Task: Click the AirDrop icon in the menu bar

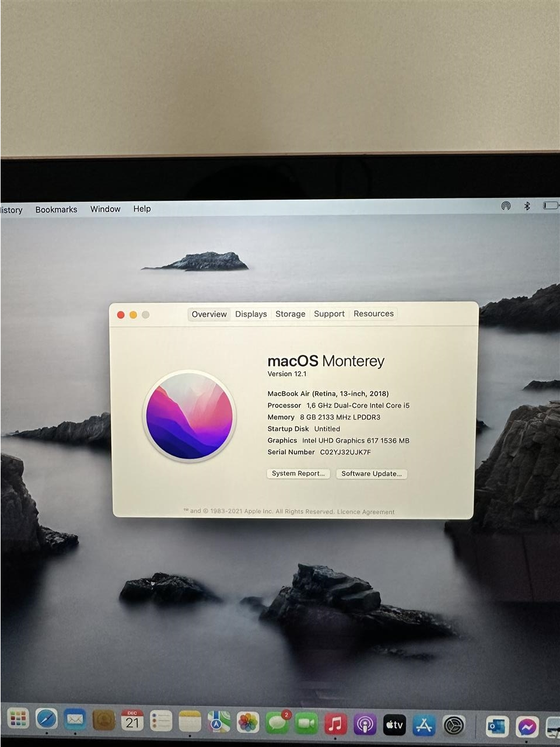Action: 506,205
